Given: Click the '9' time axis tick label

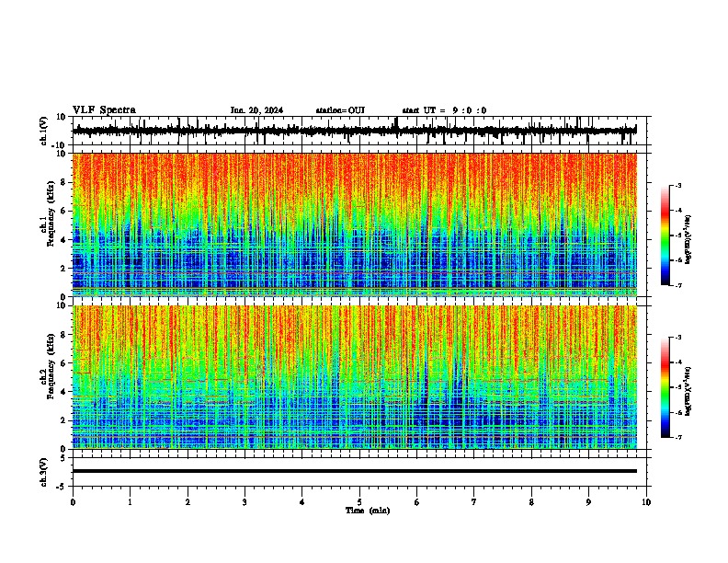Looking at the screenshot, I should point(588,501).
